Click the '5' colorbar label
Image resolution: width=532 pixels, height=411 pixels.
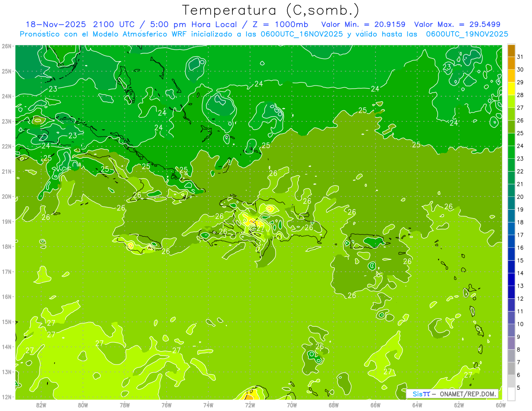[519, 388]
